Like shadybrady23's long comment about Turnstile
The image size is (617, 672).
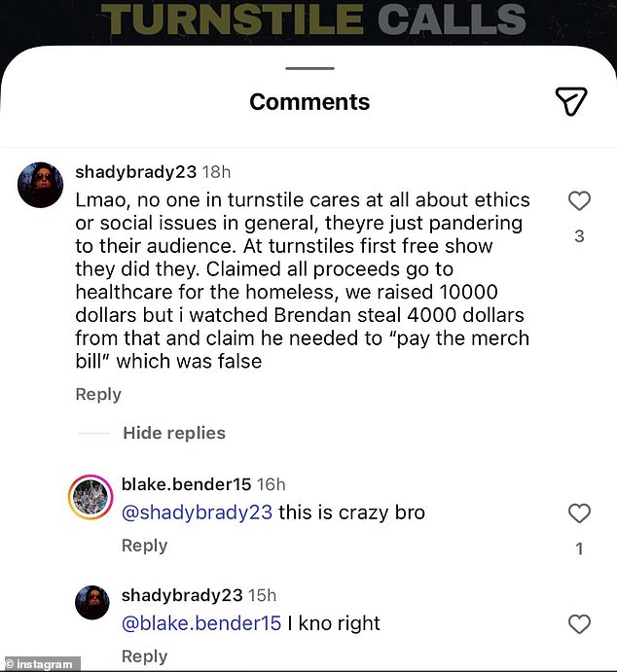point(579,201)
